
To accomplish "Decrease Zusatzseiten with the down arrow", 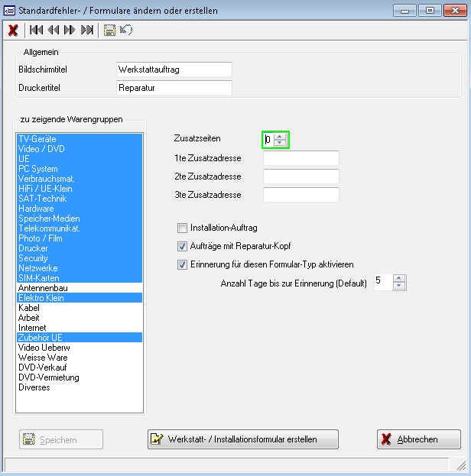I will point(281,143).
